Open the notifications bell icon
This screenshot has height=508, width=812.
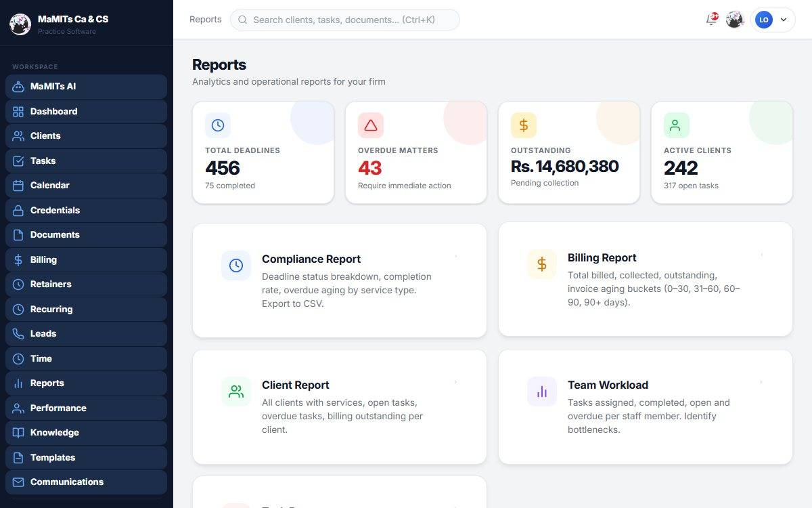tap(711, 20)
